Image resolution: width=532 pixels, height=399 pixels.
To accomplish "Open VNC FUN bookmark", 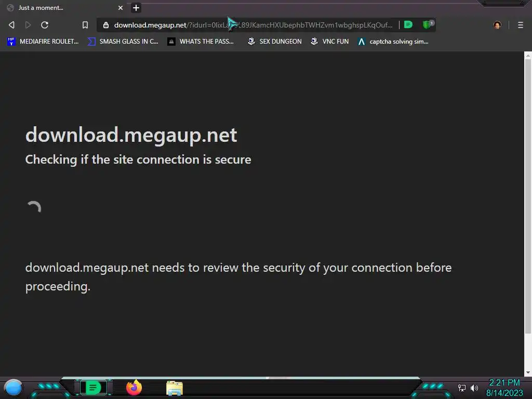I will pyautogui.click(x=329, y=42).
